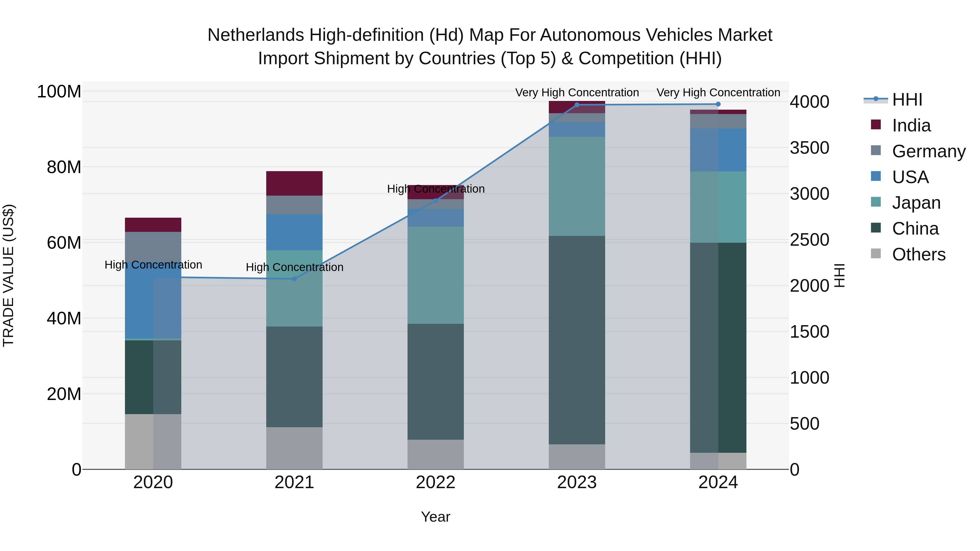Click the 2024 HHI data point

[718, 104]
